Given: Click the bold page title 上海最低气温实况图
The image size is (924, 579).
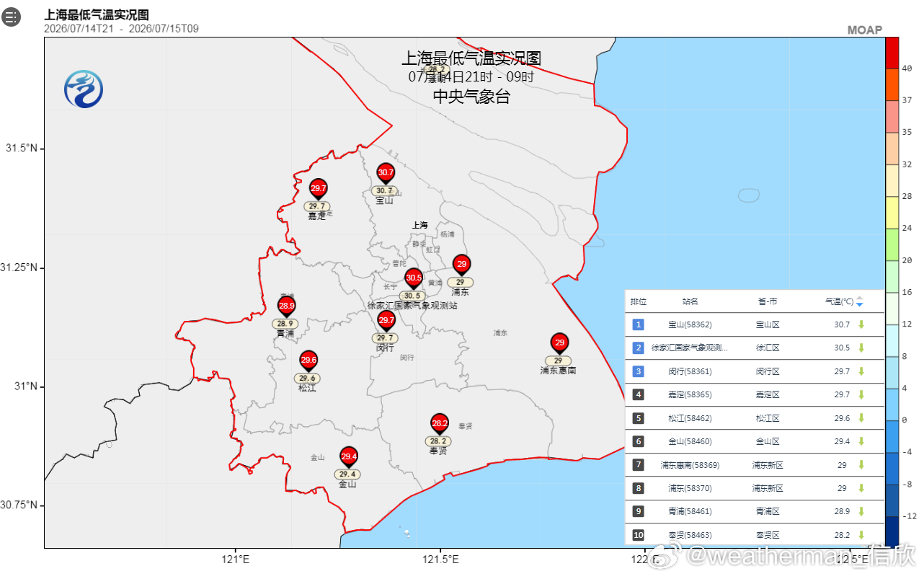Looking at the screenshot, I should [97, 14].
